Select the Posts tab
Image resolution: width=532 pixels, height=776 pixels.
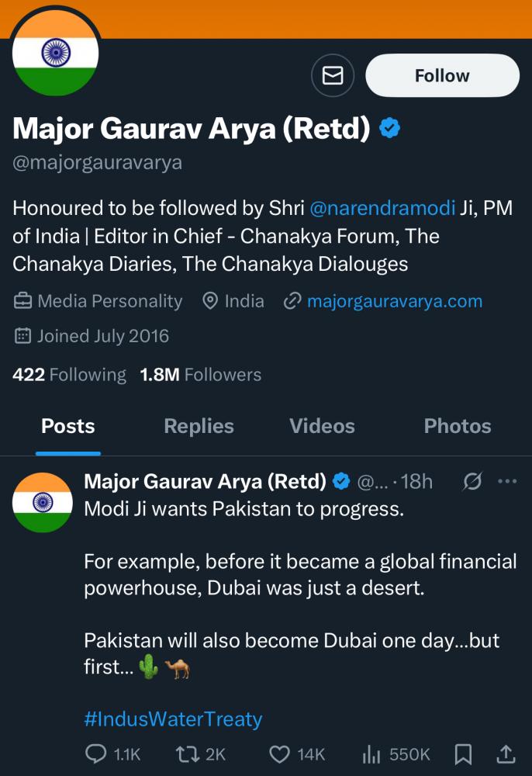(68, 426)
